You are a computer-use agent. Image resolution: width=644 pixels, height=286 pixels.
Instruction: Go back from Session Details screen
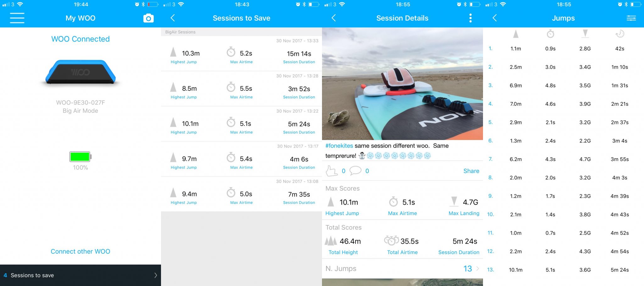pos(334,18)
